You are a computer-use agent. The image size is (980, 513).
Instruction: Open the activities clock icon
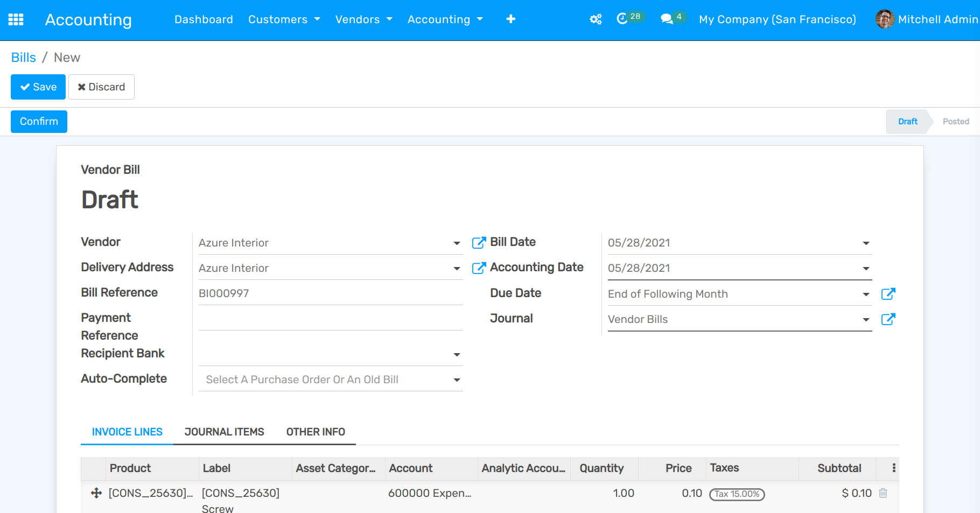(x=622, y=19)
